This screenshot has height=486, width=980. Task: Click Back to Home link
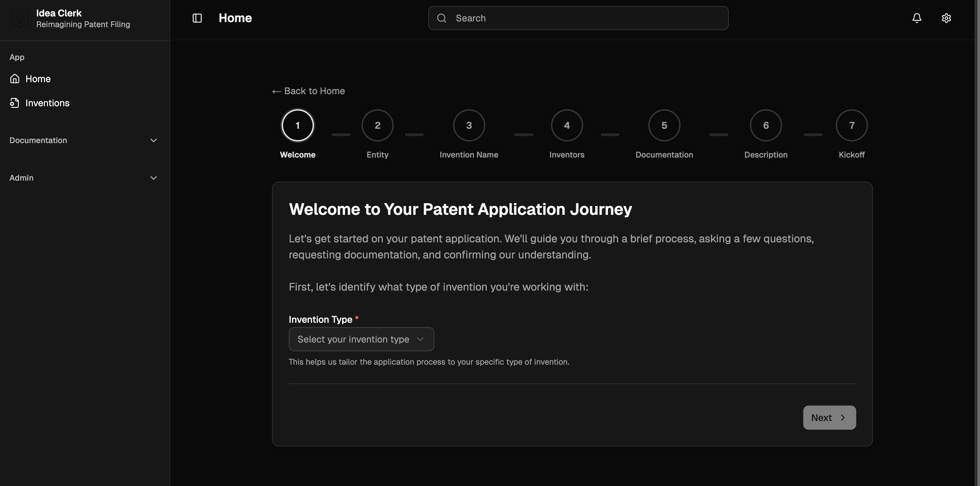pyautogui.click(x=308, y=91)
